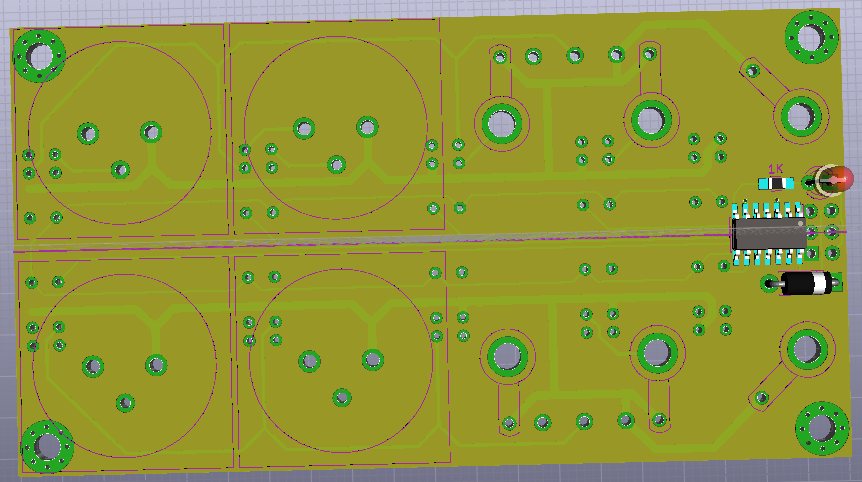Image resolution: width=862 pixels, height=482 pixels.
Task: Select the diode's left lead pad
Action: 769,283
